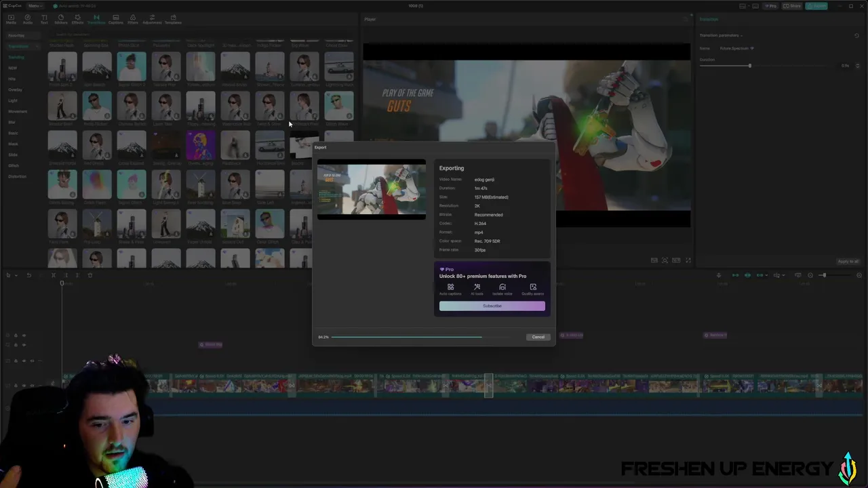Select the NEW category
The height and width of the screenshot is (488, 868).
pyautogui.click(x=13, y=68)
